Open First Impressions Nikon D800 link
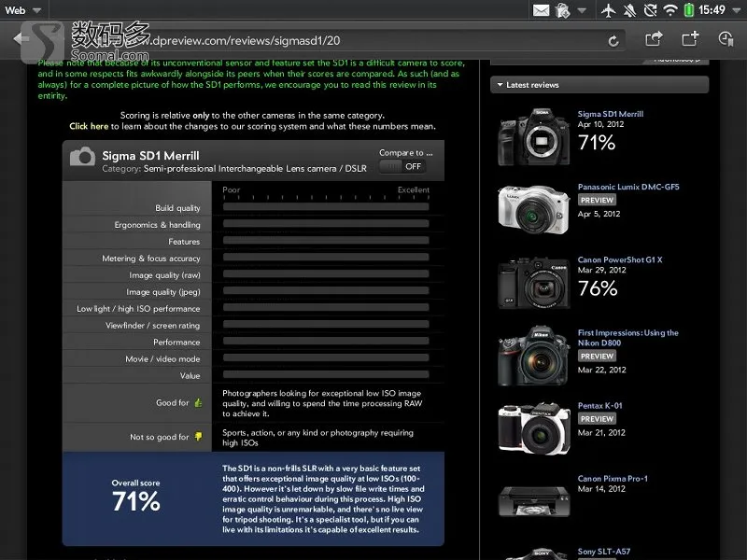The image size is (747, 560). coord(627,338)
